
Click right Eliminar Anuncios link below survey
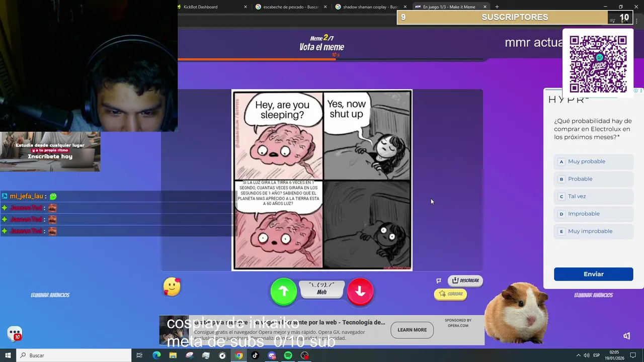tap(594, 295)
